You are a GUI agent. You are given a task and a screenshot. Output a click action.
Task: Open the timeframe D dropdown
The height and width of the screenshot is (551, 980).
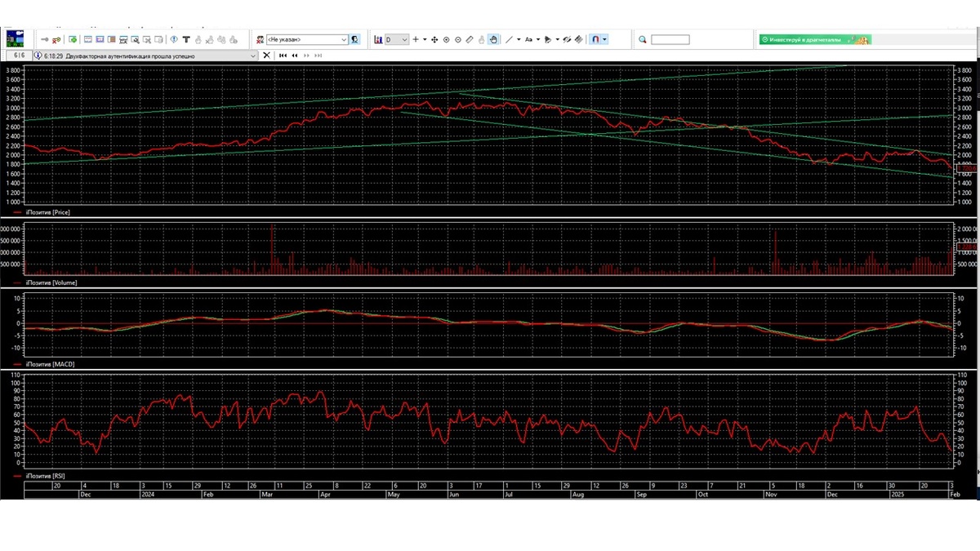403,39
